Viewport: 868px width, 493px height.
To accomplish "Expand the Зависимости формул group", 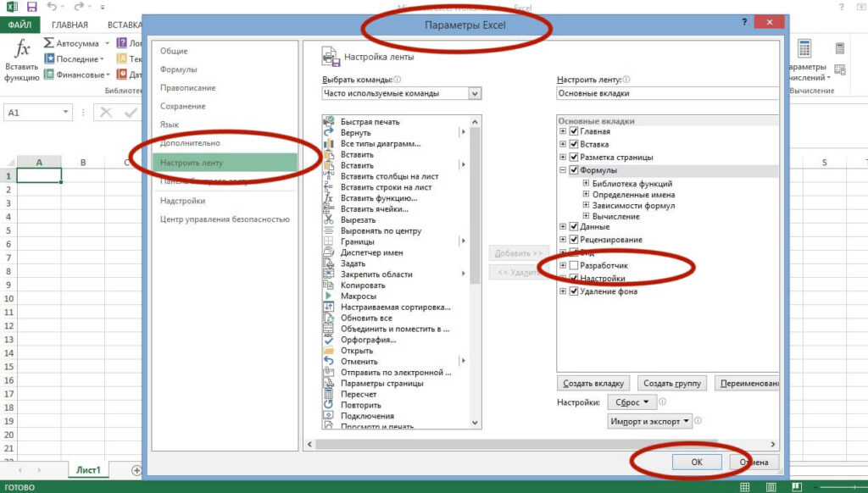I will 586,205.
